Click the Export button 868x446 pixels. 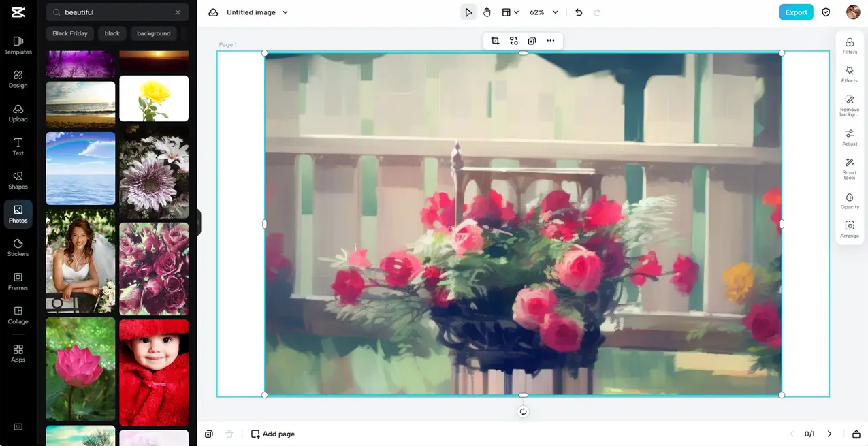(x=796, y=12)
